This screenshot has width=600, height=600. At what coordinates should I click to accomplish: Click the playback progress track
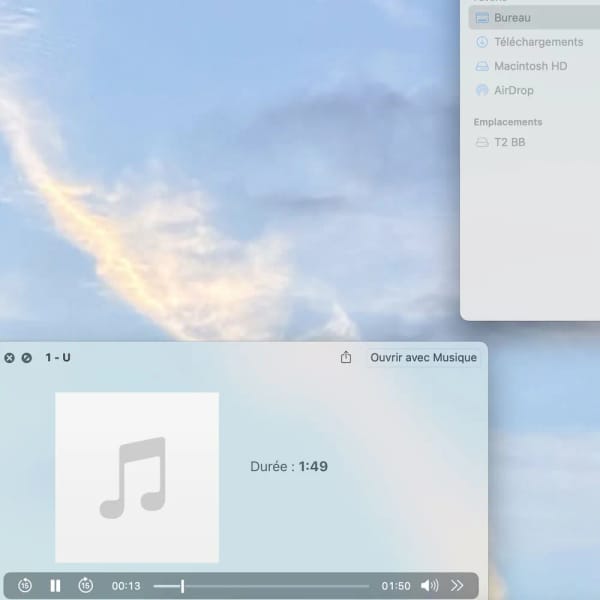click(261, 586)
